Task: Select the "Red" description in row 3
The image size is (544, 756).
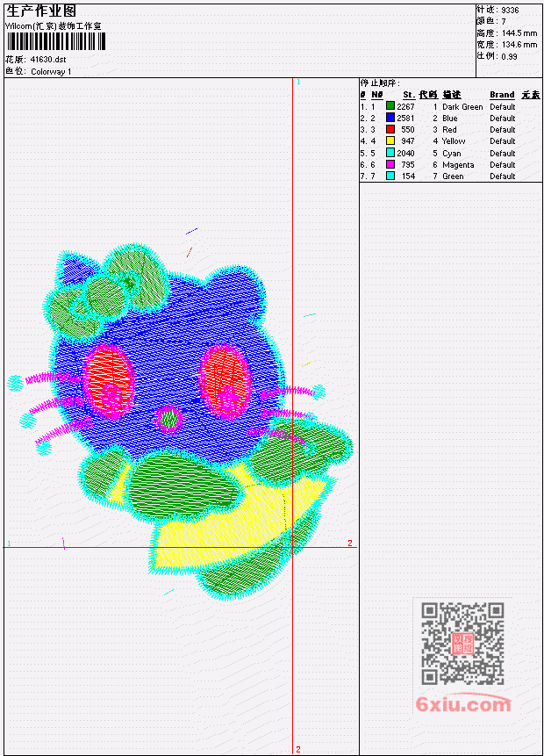Action: (449, 130)
